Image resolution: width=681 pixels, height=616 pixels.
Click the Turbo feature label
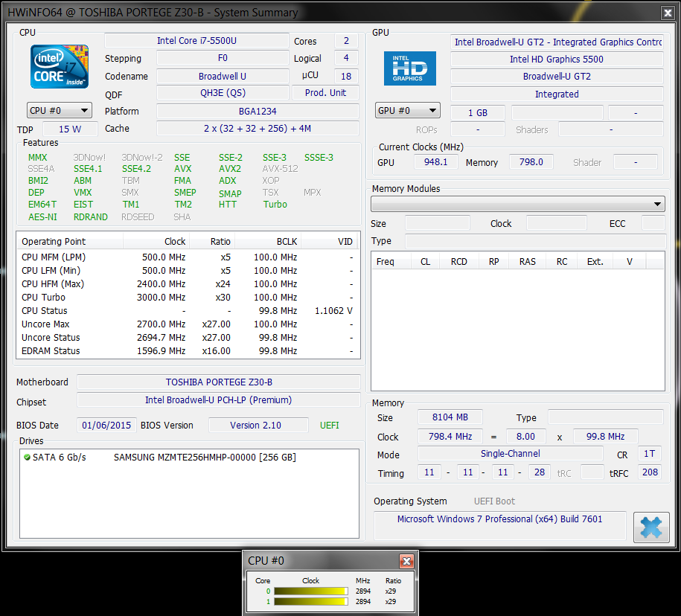pyautogui.click(x=275, y=204)
